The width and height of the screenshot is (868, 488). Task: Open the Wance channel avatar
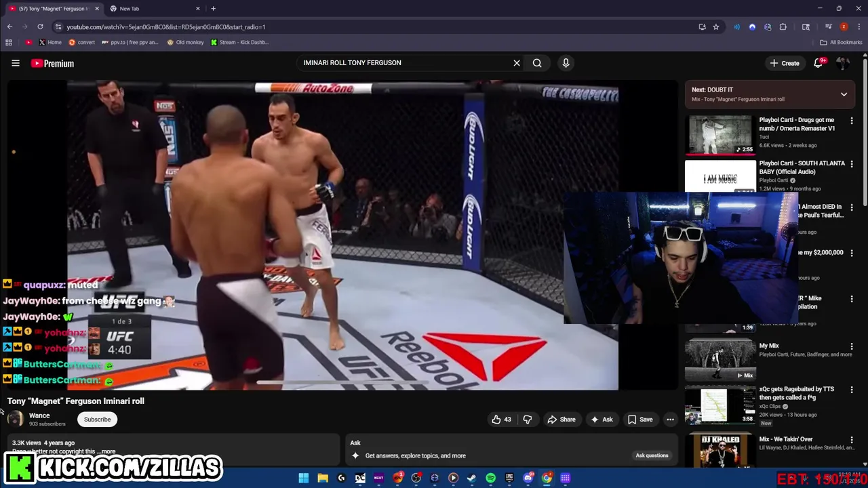[x=15, y=420]
